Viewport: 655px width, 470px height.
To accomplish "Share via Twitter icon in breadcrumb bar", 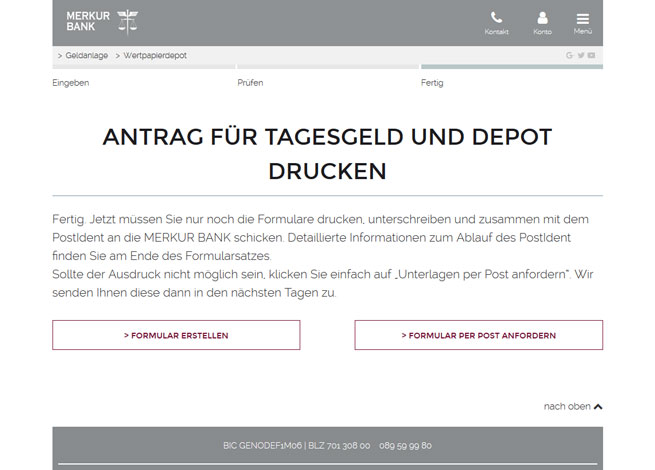I will [x=581, y=55].
